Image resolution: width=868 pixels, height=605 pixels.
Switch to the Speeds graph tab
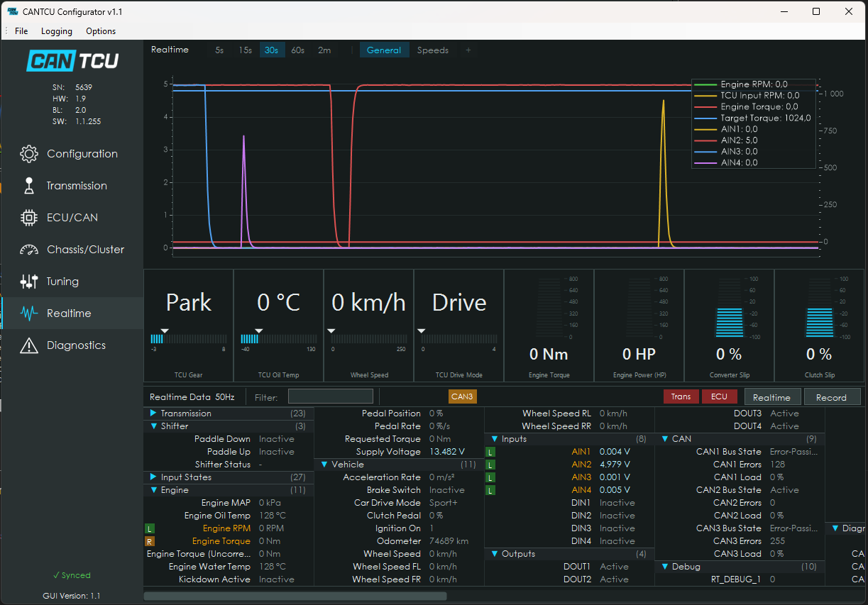(x=433, y=50)
